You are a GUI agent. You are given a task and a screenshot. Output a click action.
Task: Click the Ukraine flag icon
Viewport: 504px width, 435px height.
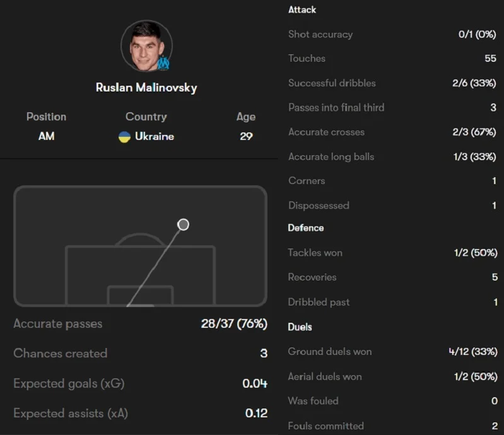pos(124,137)
